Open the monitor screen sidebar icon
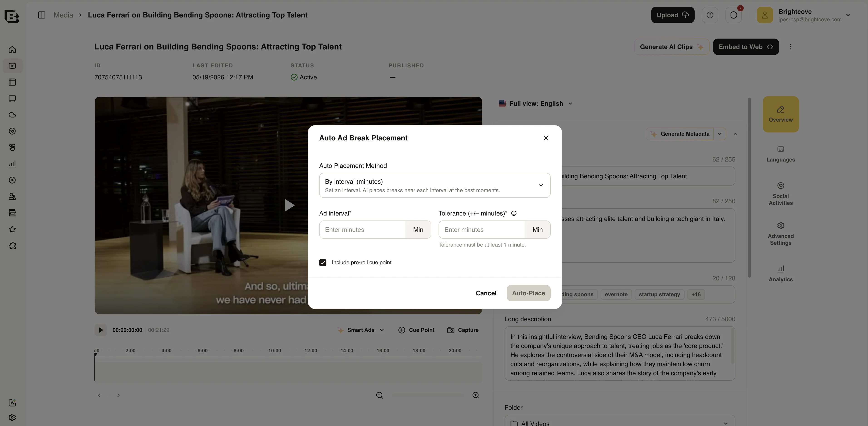The image size is (868, 426). click(12, 99)
